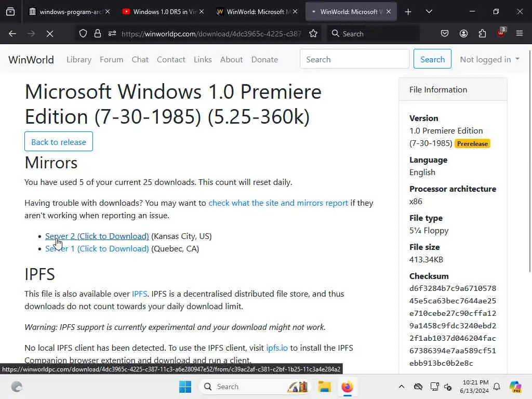
Task: Show hidden system tray icons
Action: coord(402,387)
